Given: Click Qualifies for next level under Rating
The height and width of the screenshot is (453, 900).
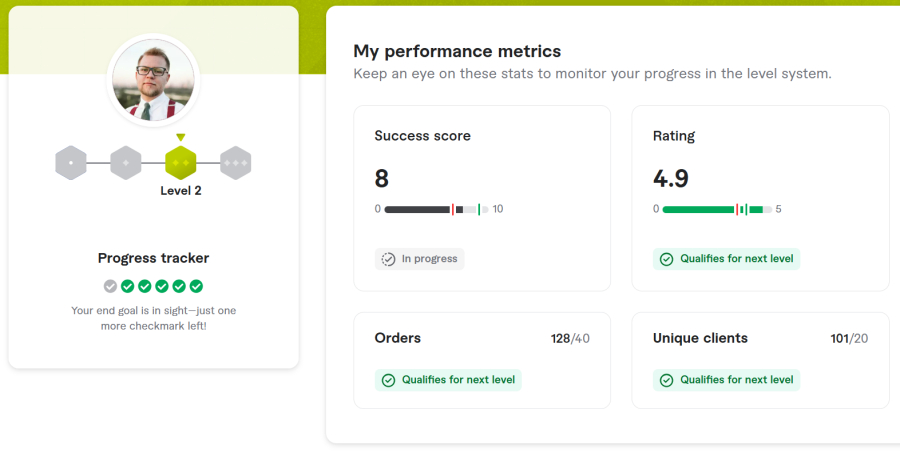Looking at the screenshot, I should pyautogui.click(x=727, y=259).
